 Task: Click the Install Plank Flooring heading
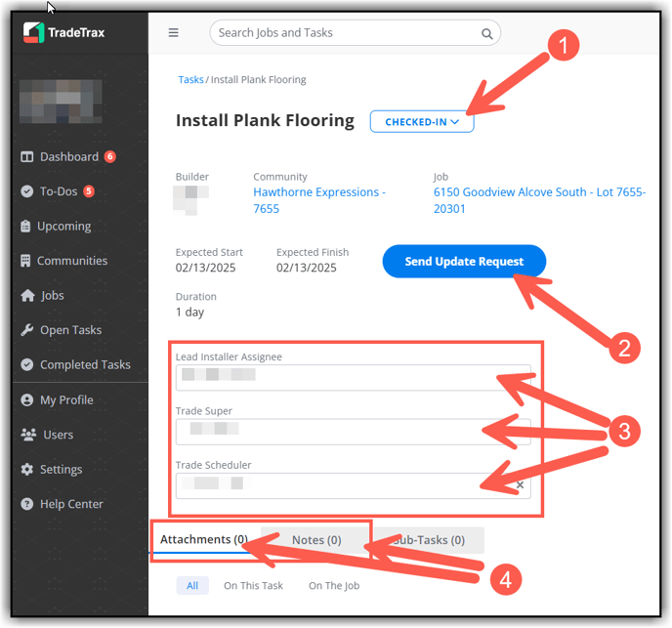(x=265, y=120)
